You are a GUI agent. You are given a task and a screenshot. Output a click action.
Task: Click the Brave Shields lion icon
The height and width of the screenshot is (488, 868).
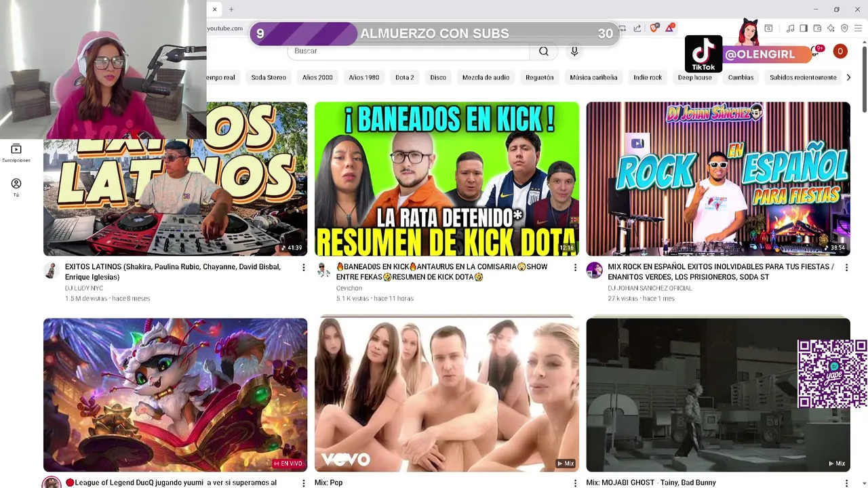click(654, 28)
